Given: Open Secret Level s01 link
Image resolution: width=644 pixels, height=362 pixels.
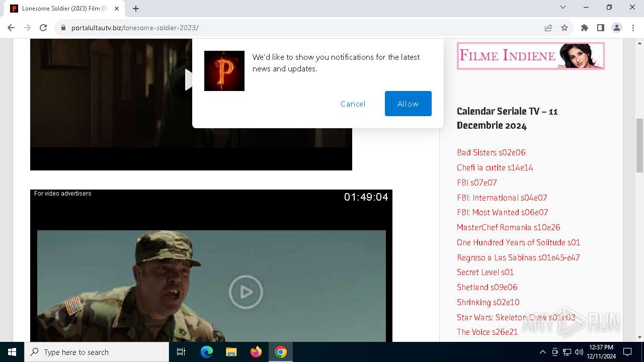Looking at the screenshot, I should point(486,272).
